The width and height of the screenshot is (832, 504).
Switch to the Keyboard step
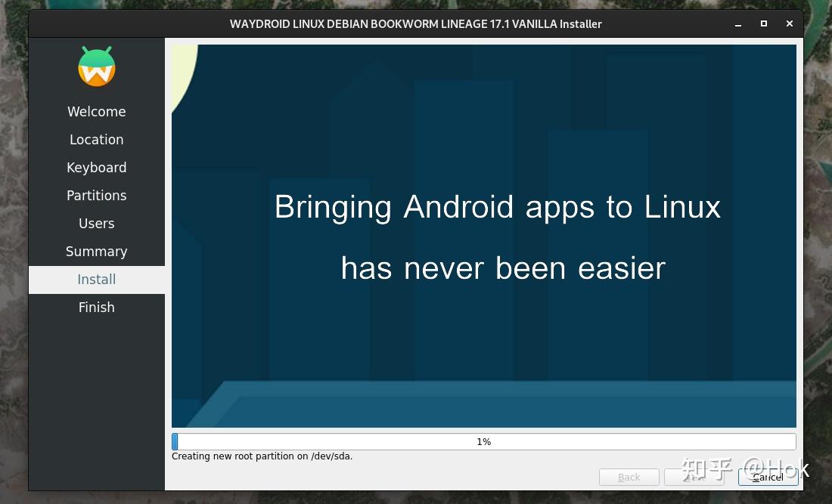point(96,167)
